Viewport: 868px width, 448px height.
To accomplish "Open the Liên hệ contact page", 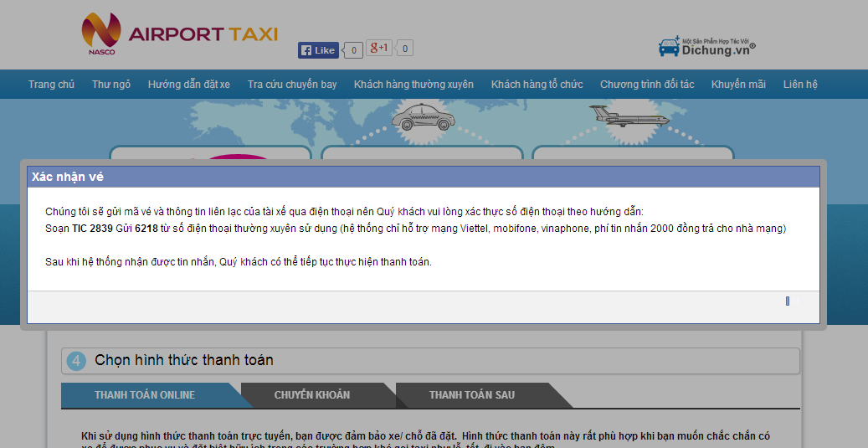I will click(x=800, y=85).
